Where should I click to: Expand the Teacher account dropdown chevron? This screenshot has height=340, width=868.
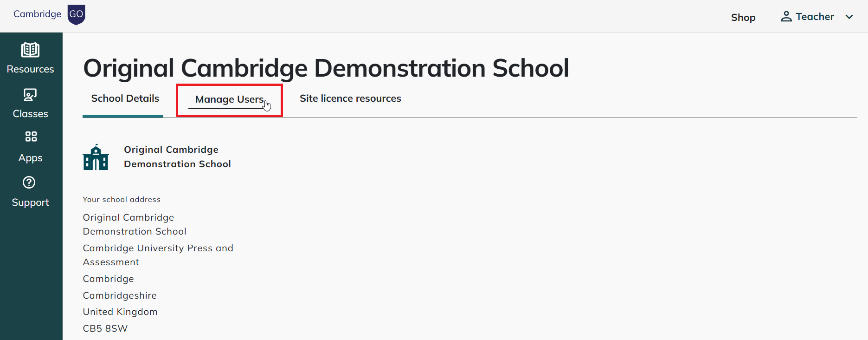click(x=849, y=17)
